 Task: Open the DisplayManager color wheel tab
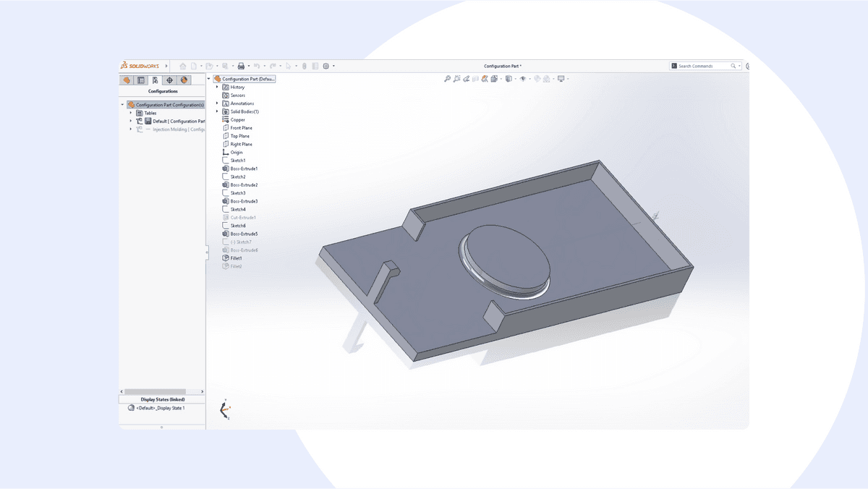(184, 80)
